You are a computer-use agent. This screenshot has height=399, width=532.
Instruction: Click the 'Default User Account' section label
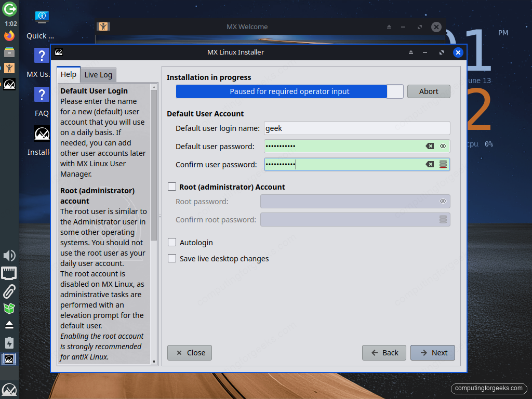pos(205,114)
